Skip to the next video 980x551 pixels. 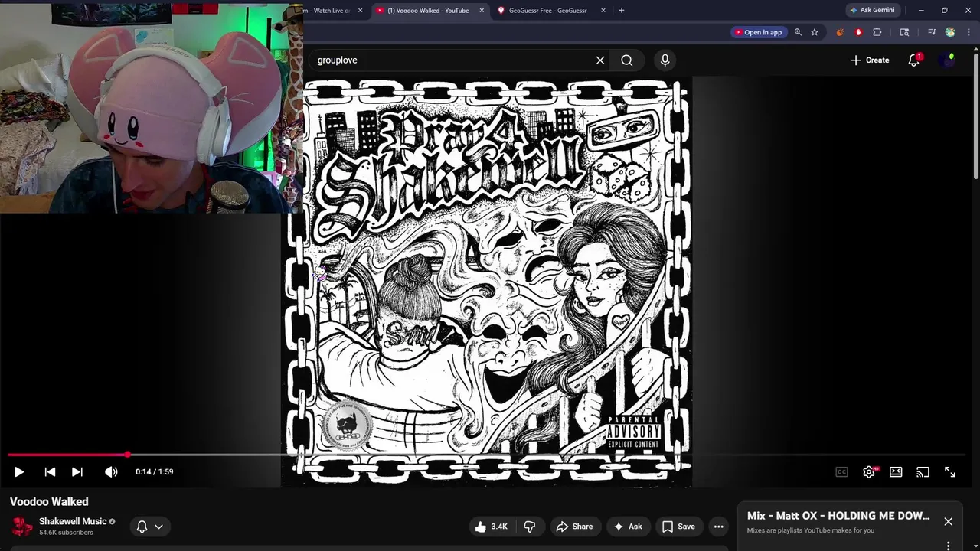pos(77,472)
